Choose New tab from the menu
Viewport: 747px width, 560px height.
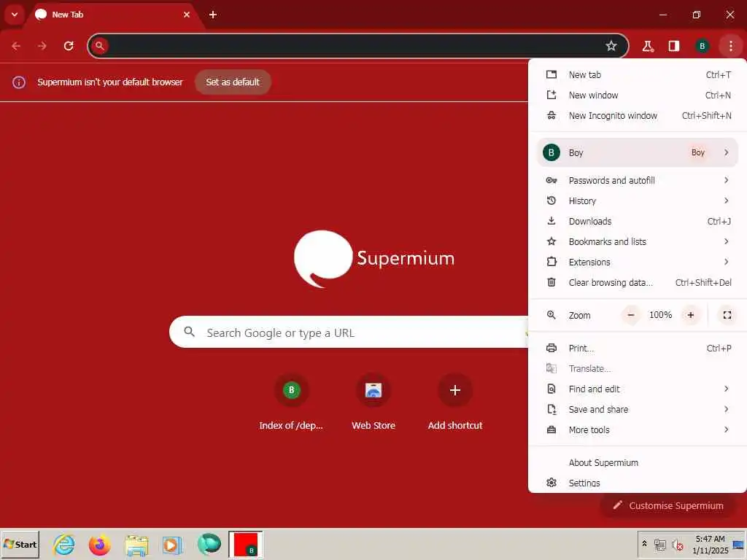[638, 75]
